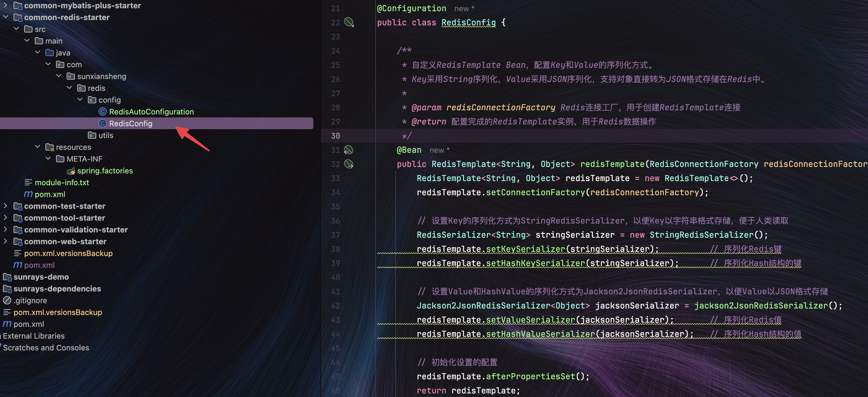868x397 pixels.
Task: Click setValueSerializer method call
Action: click(x=530, y=319)
